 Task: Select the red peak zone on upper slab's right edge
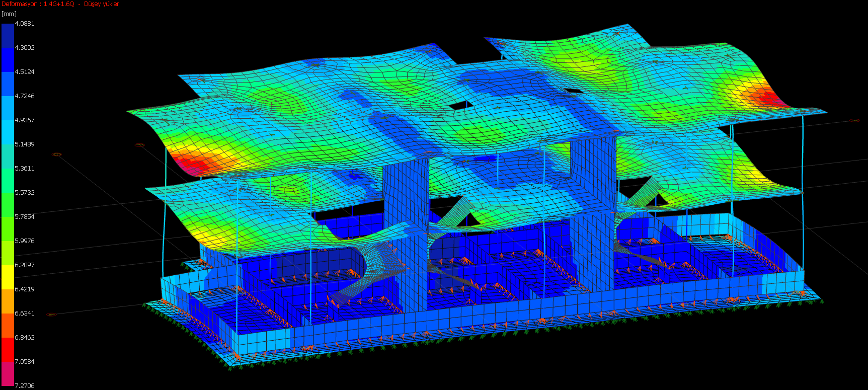click(x=764, y=97)
